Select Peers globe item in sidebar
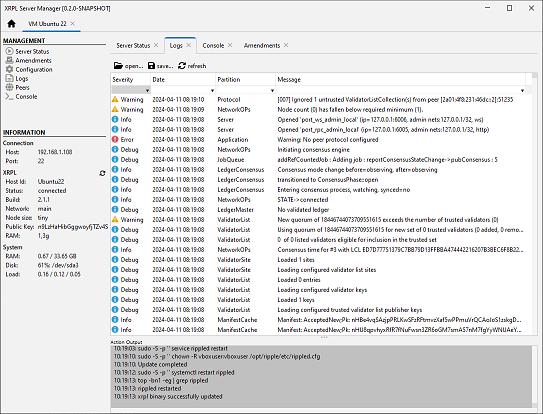The height and width of the screenshot is (414, 543). (18, 87)
